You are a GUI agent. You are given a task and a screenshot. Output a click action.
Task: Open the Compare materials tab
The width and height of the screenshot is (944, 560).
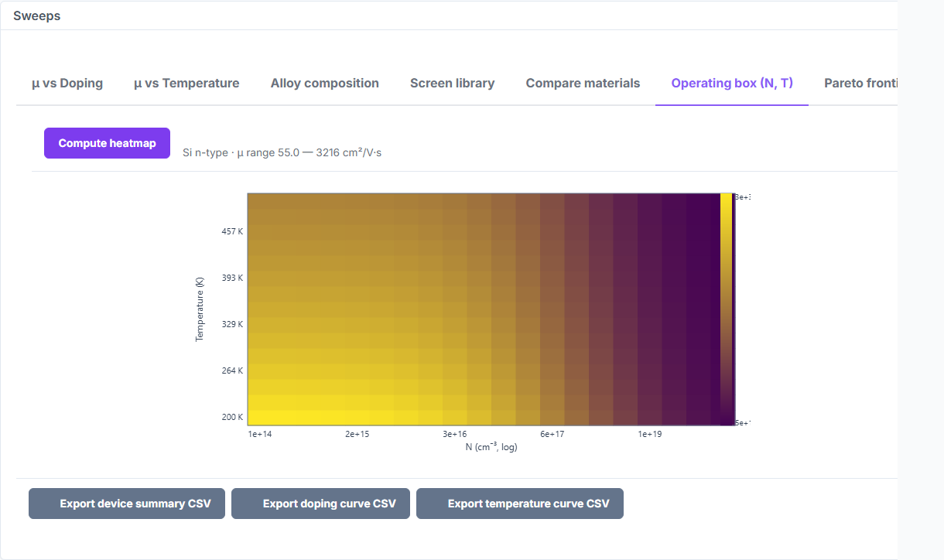[583, 83]
